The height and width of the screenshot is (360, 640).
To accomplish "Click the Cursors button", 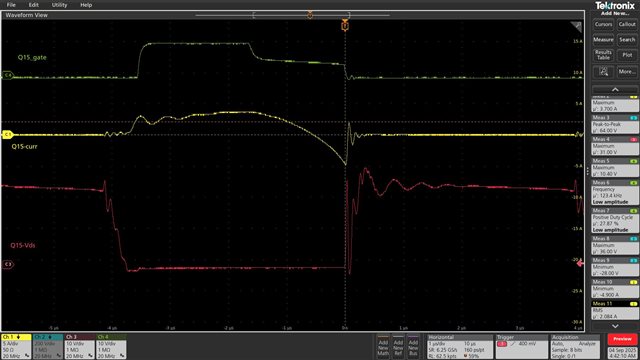I will [603, 24].
